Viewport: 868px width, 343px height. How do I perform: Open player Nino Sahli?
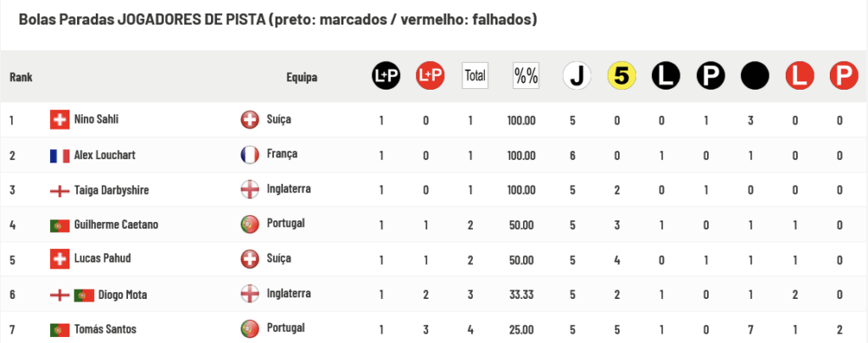click(96, 119)
